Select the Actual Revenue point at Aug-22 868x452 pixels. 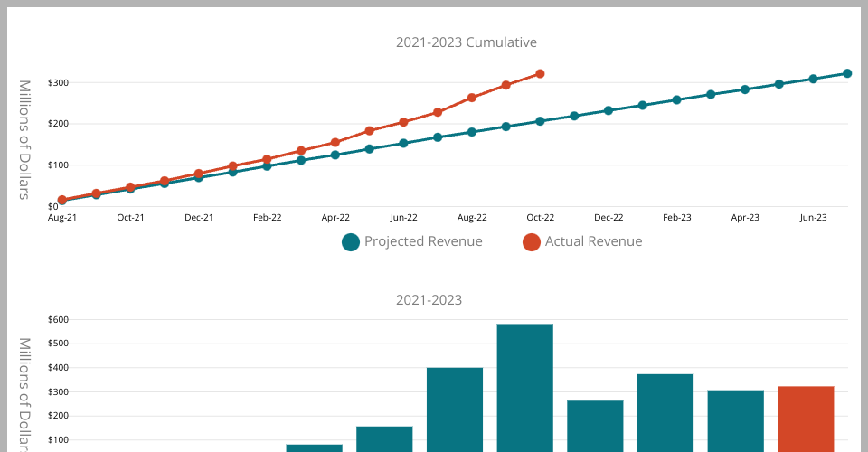point(472,98)
